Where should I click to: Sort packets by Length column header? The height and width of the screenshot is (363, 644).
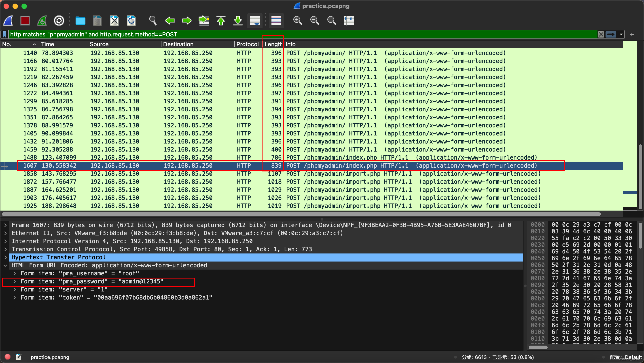tap(273, 44)
